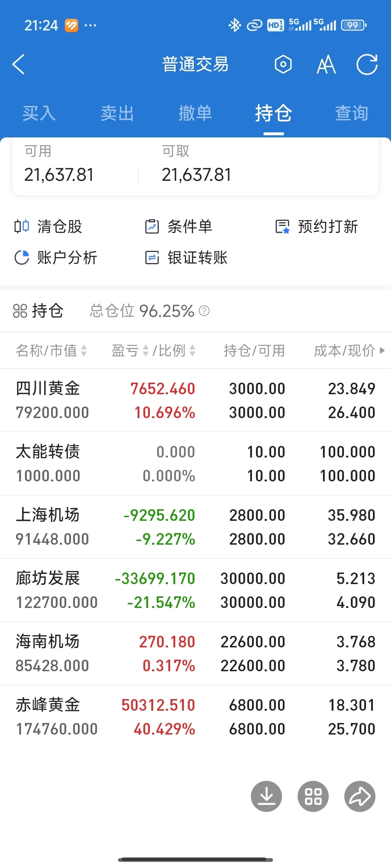This screenshot has width=391, height=868.
Task: Tap the 持仓/可用 column header
Action: click(254, 350)
